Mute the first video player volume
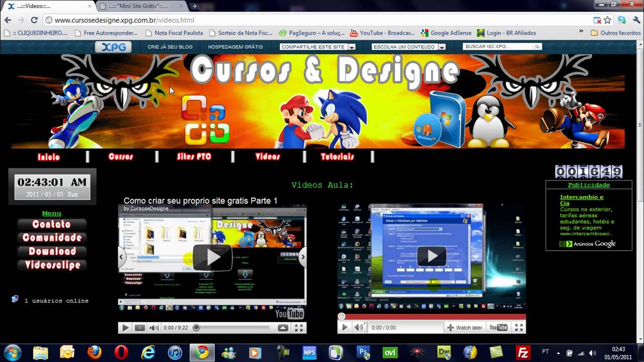Image resolution: width=644 pixels, height=362 pixels. coord(154,328)
